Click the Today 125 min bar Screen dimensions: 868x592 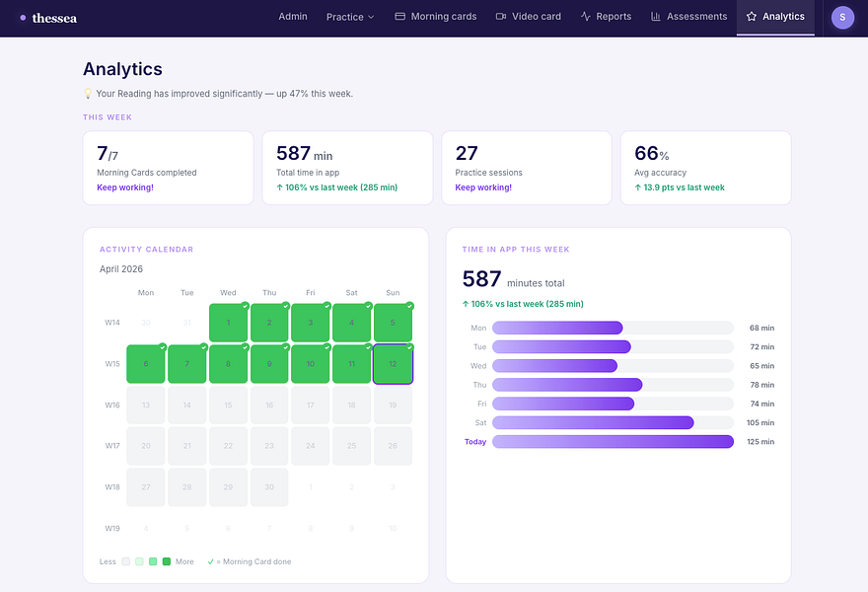click(x=613, y=441)
